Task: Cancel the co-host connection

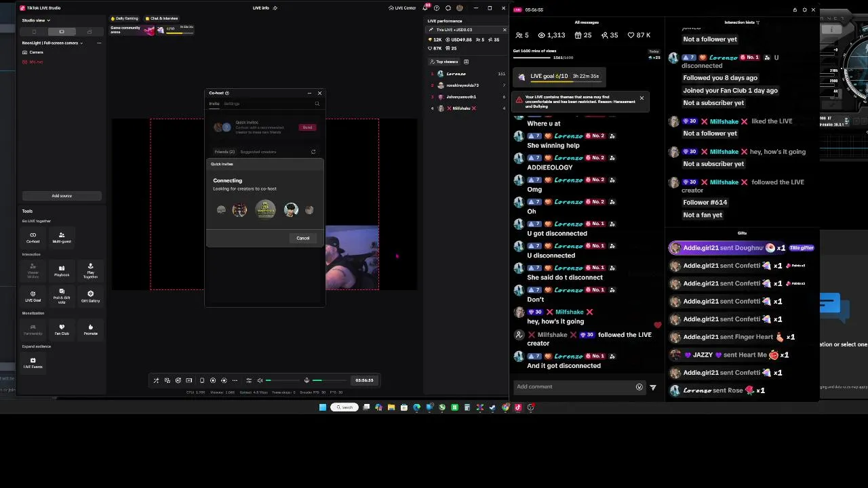Action: tap(302, 238)
